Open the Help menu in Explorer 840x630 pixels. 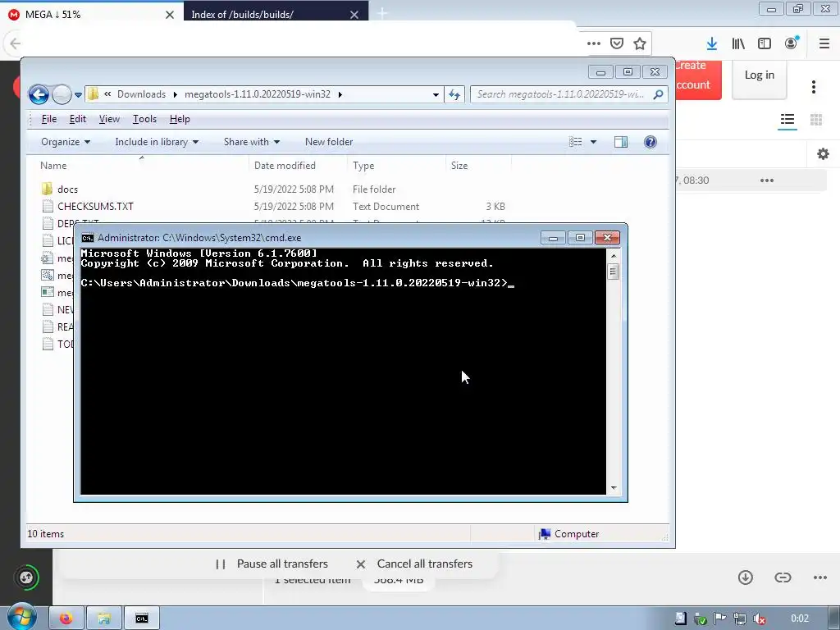pyautogui.click(x=180, y=119)
